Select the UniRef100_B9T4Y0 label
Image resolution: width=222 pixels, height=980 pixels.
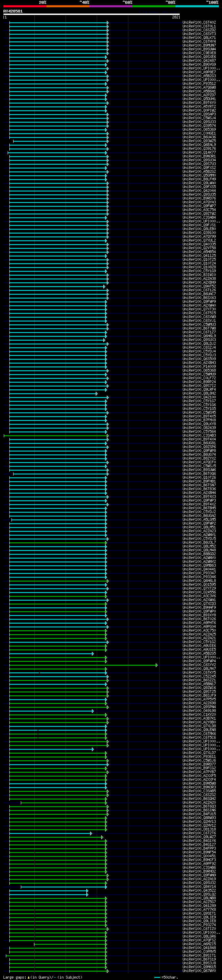pos(199,103)
